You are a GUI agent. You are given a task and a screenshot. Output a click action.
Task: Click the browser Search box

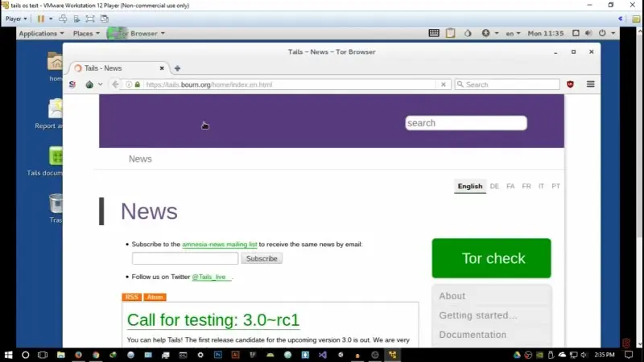click(507, 84)
